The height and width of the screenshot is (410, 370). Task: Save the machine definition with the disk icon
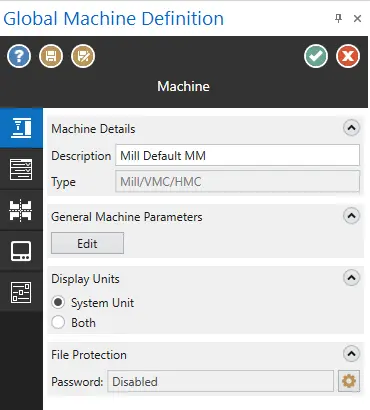point(51,56)
